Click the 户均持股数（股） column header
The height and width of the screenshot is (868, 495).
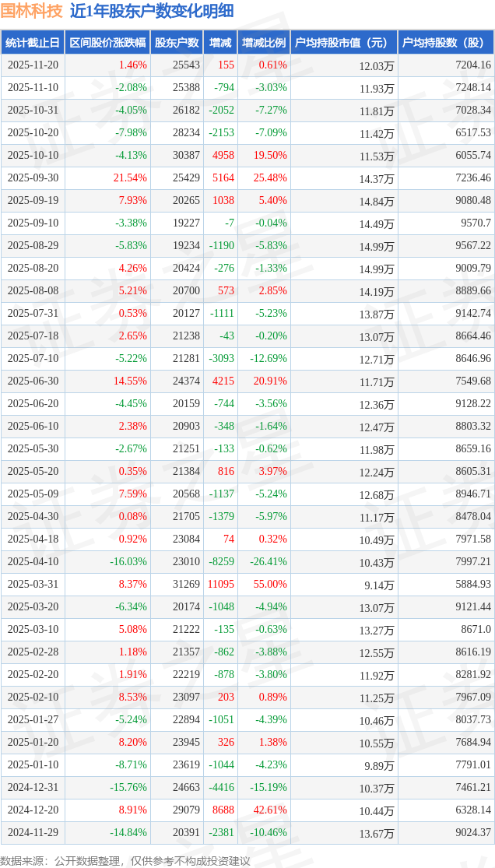point(445,43)
